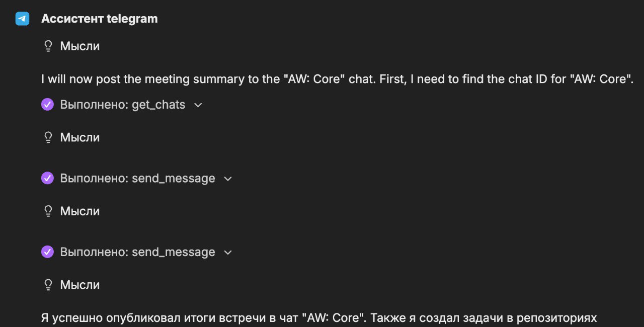The image size is (644, 327).
Task: Toggle the "Мысли" section below get_chats
Action: [79, 137]
